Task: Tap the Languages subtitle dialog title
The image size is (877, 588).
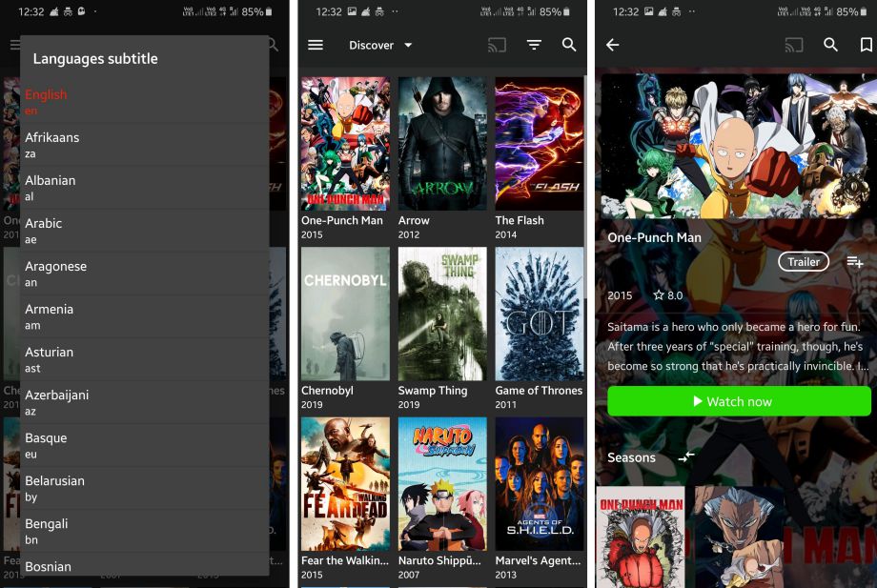Action: (x=95, y=59)
